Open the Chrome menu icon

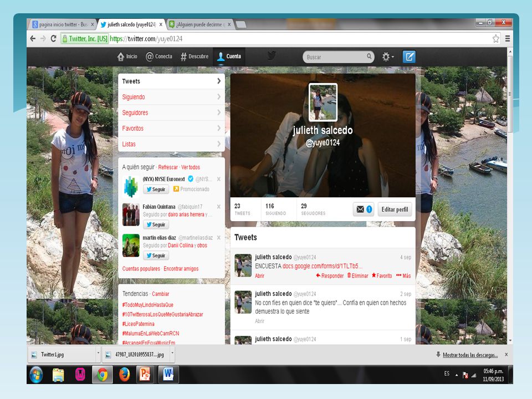click(x=508, y=39)
